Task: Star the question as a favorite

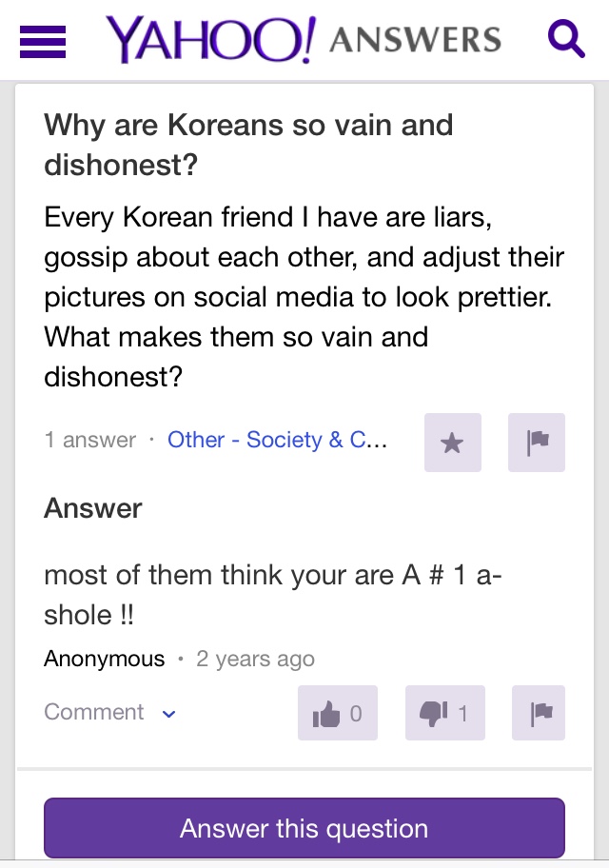Action: pos(453,443)
